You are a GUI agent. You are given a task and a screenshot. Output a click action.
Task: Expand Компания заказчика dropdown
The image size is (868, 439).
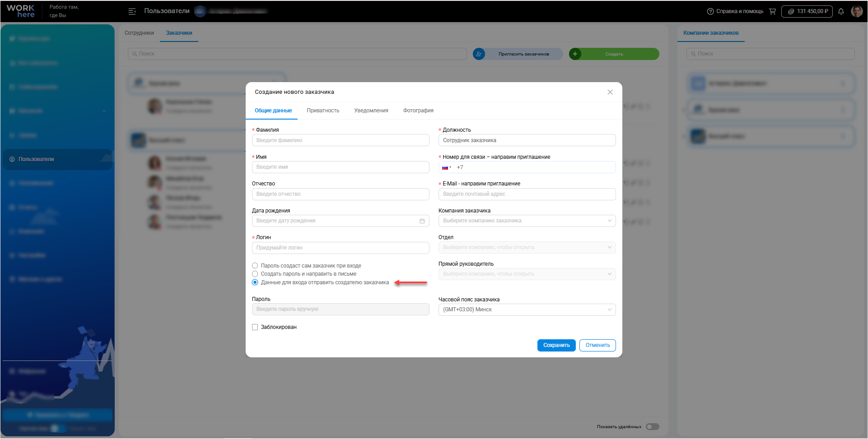(527, 221)
